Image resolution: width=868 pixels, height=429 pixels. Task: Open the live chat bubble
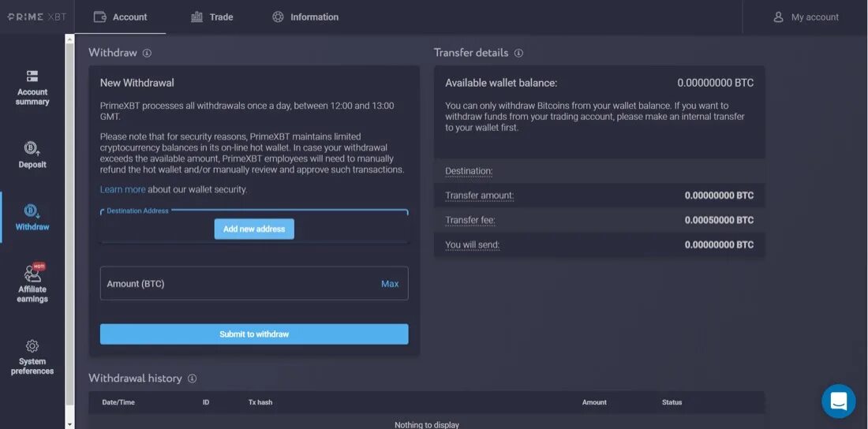coord(839,401)
